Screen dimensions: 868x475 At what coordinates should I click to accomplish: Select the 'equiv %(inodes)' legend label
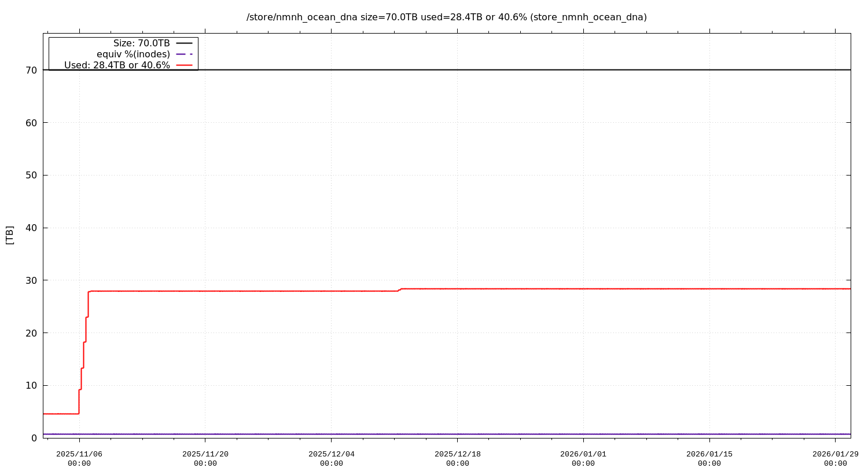click(x=133, y=54)
